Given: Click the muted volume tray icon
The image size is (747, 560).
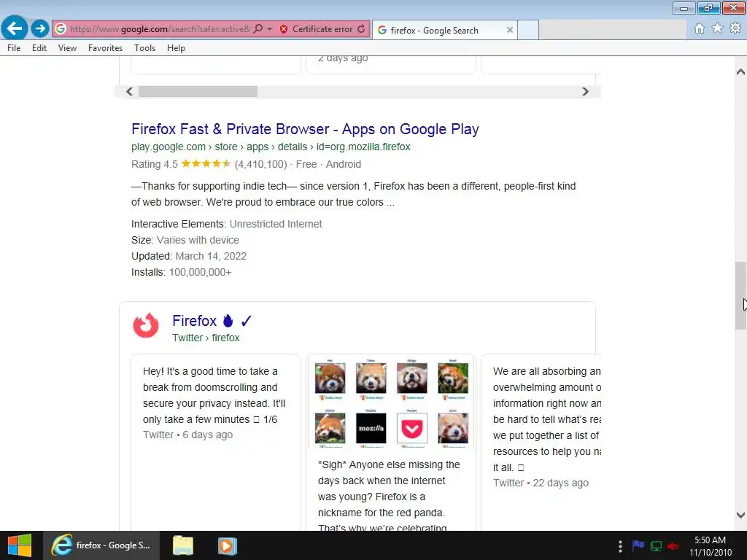Looking at the screenshot, I should click(x=673, y=546).
